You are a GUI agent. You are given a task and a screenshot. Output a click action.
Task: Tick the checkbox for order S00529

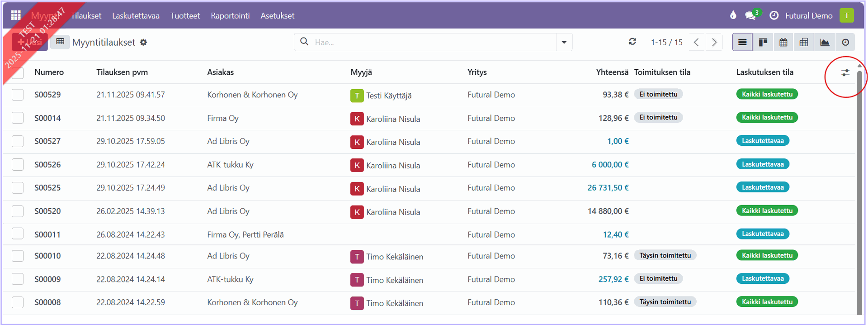pyautogui.click(x=18, y=95)
